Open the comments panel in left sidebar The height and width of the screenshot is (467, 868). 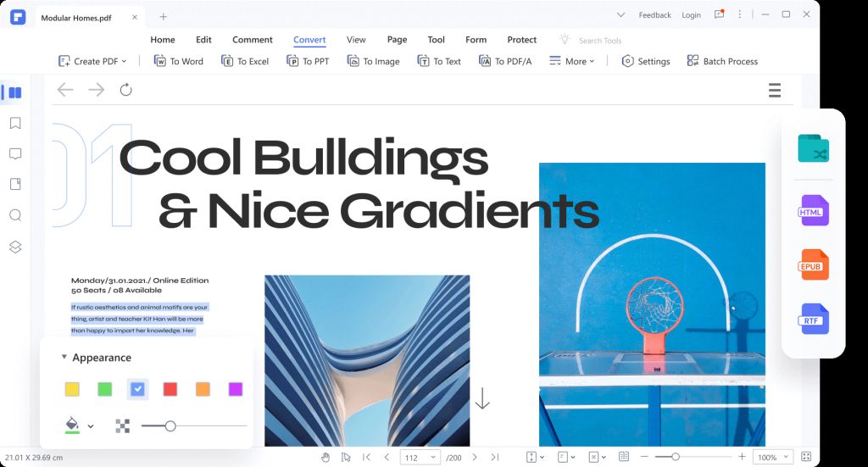click(x=15, y=153)
